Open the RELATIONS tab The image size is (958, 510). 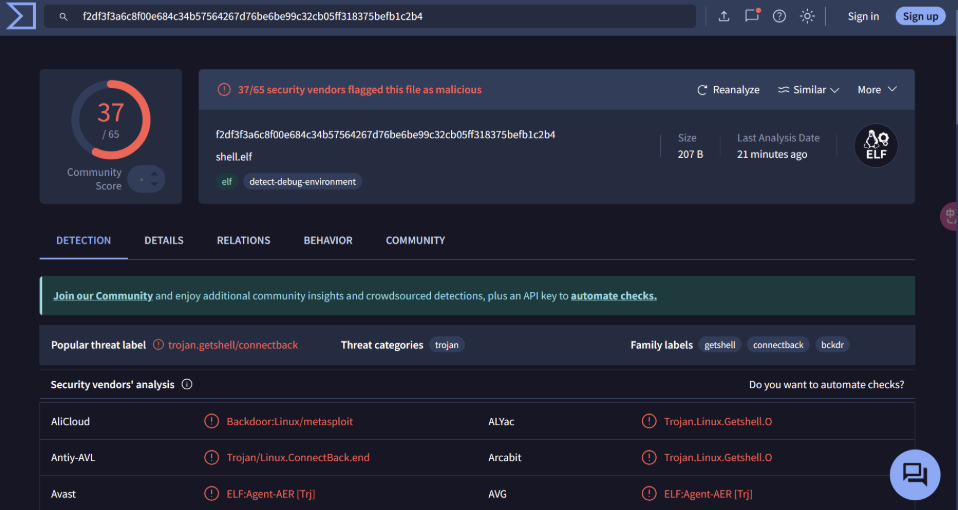coord(243,240)
